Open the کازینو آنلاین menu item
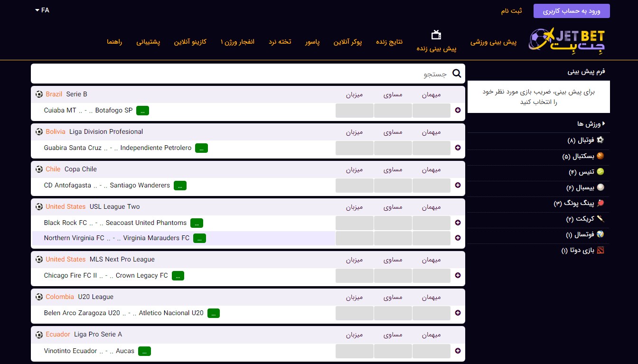The height and width of the screenshot is (364, 638). coord(190,42)
